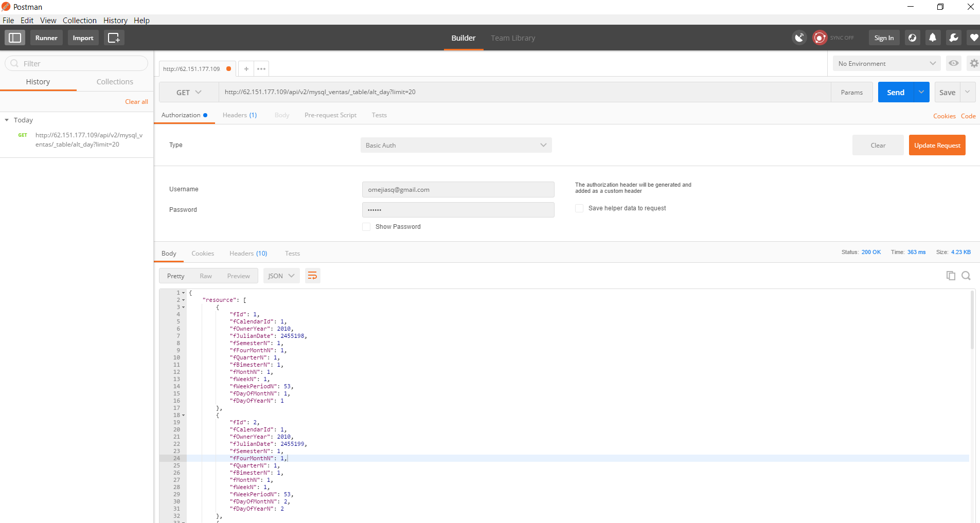The width and height of the screenshot is (980, 523).
Task: Open the No Environment dropdown
Action: tap(887, 63)
